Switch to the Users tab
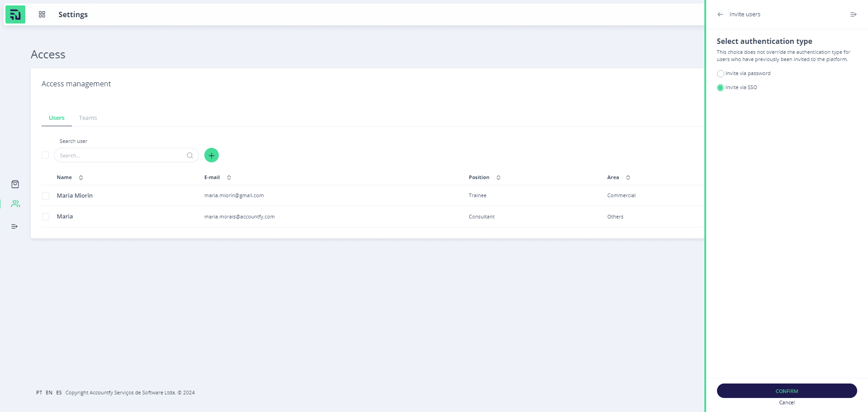 57,118
